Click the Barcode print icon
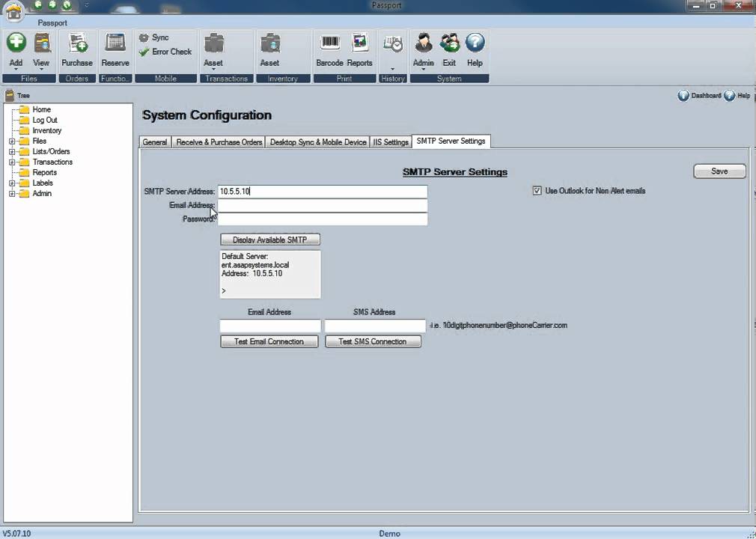The image size is (756, 539). (330, 43)
